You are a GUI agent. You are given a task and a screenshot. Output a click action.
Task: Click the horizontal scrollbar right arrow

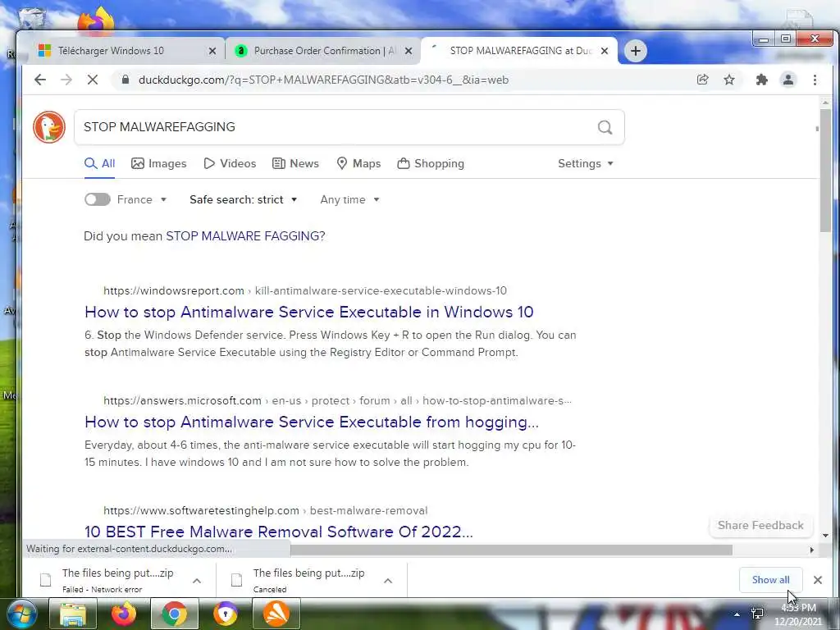(811, 550)
